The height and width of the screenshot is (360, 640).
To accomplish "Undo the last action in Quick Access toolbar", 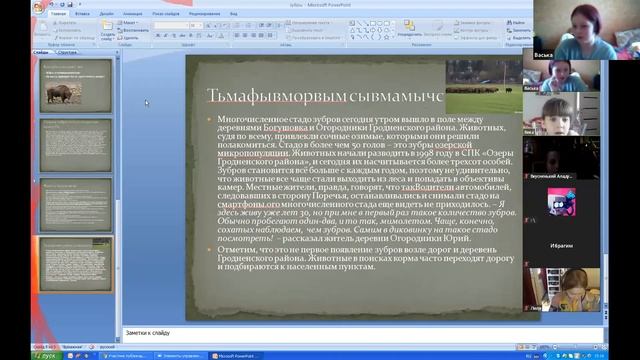I will (52, 4).
